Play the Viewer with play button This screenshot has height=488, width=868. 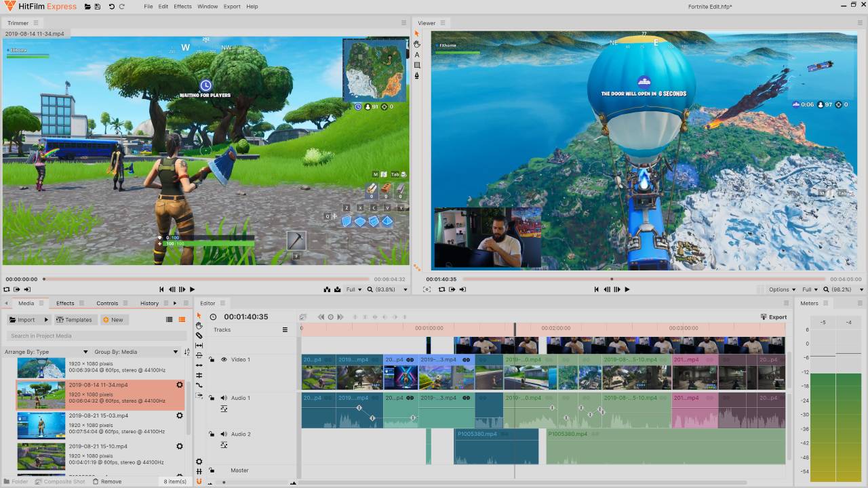pos(627,289)
